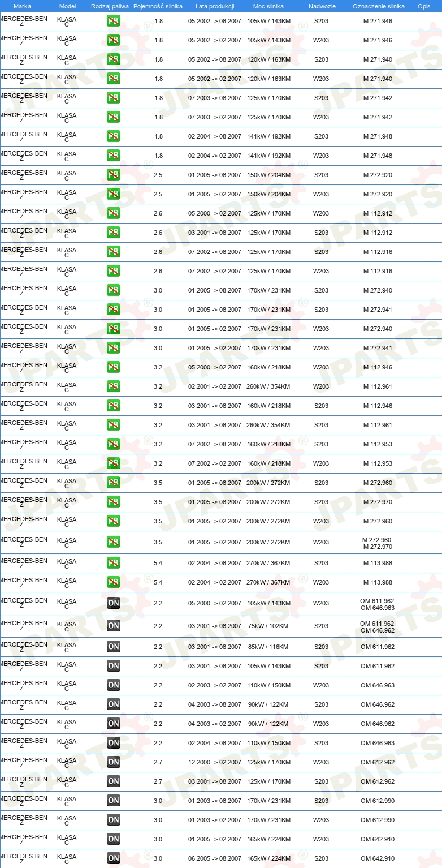The image size is (442, 868).
Task: Click the 5.4 capacity cell in W203 row
Action: pyautogui.click(x=158, y=582)
